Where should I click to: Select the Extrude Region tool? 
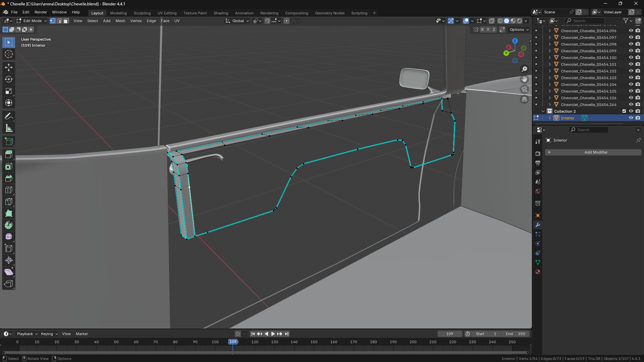coord(9,154)
